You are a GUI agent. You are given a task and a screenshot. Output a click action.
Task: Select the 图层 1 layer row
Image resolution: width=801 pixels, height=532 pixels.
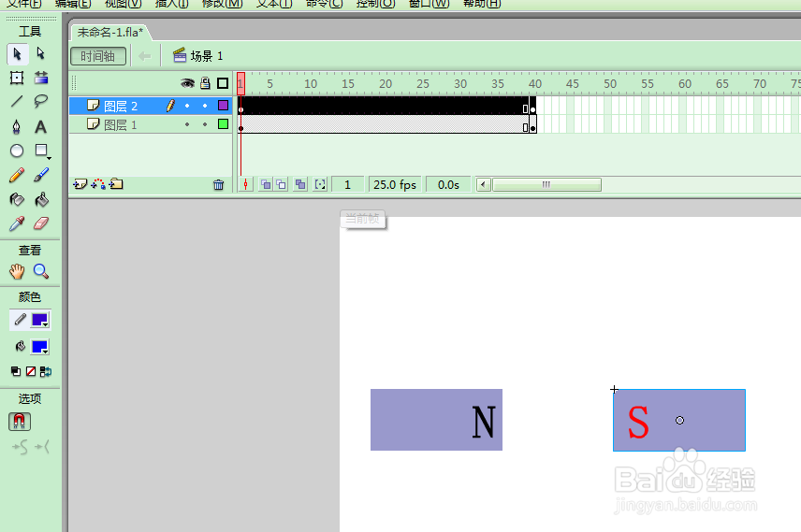pyautogui.click(x=151, y=124)
